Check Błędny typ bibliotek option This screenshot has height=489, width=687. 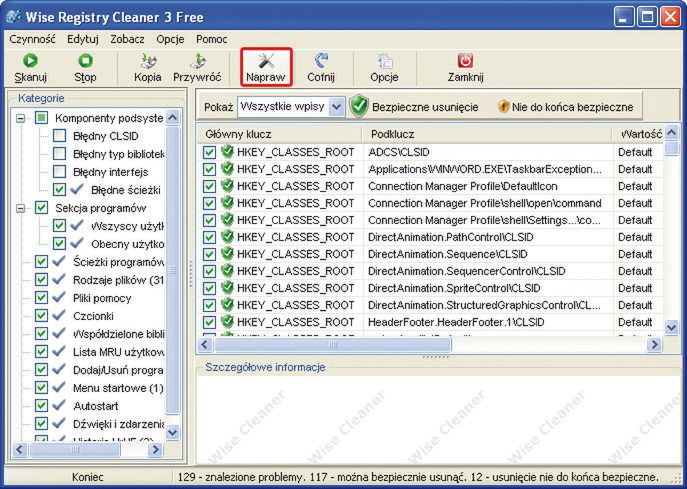tap(59, 154)
